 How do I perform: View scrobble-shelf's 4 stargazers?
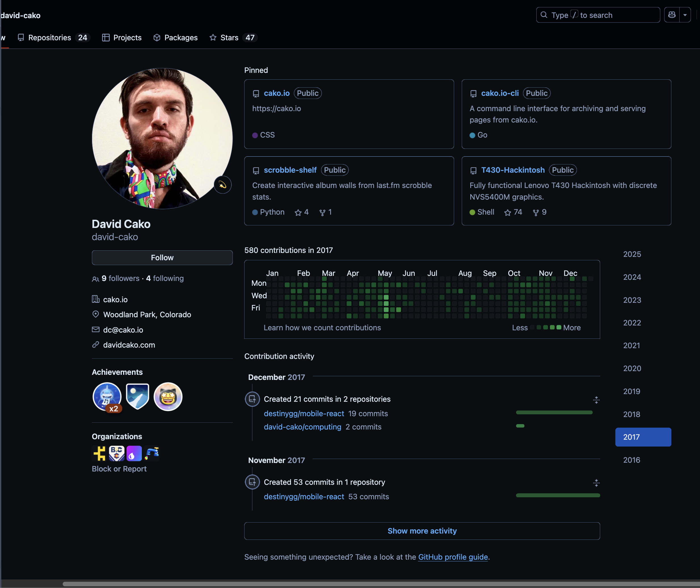pyautogui.click(x=301, y=212)
